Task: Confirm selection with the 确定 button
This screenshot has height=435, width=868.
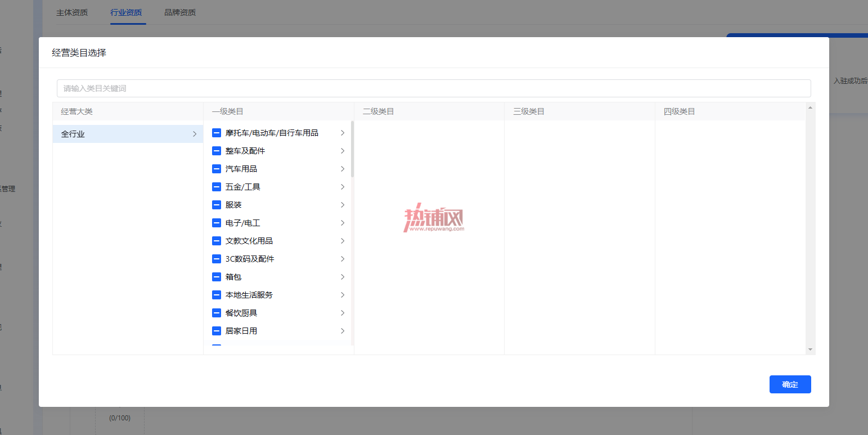Action: [x=790, y=384]
